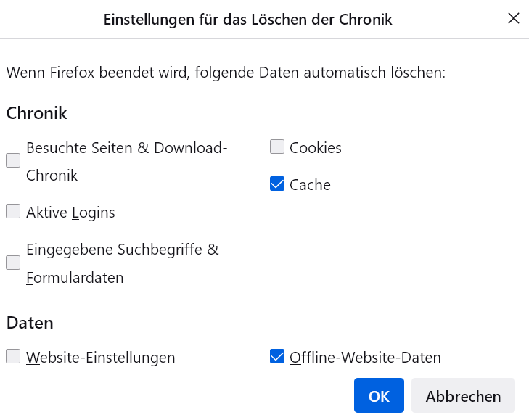Click the Chronik section heading
529x420 pixels.
(x=36, y=113)
